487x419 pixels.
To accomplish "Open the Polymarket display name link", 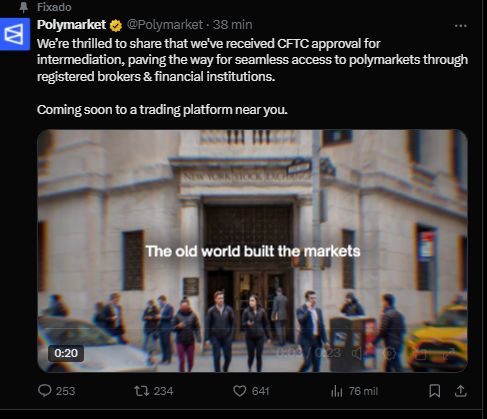I will [x=71, y=25].
